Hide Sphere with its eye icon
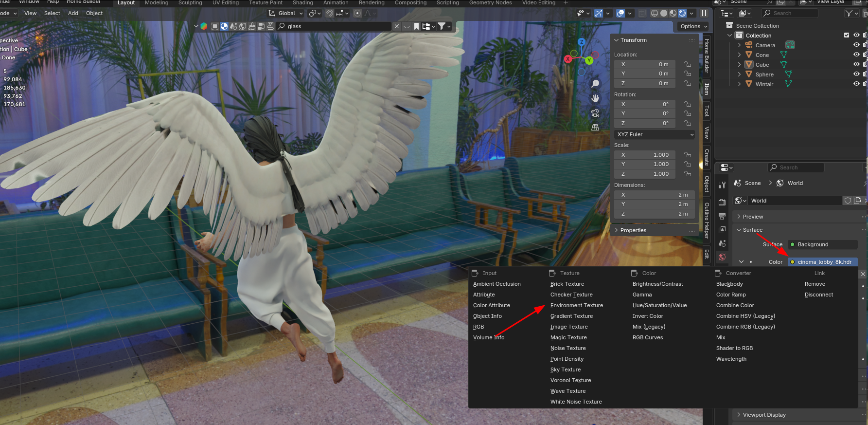 pyautogui.click(x=856, y=74)
